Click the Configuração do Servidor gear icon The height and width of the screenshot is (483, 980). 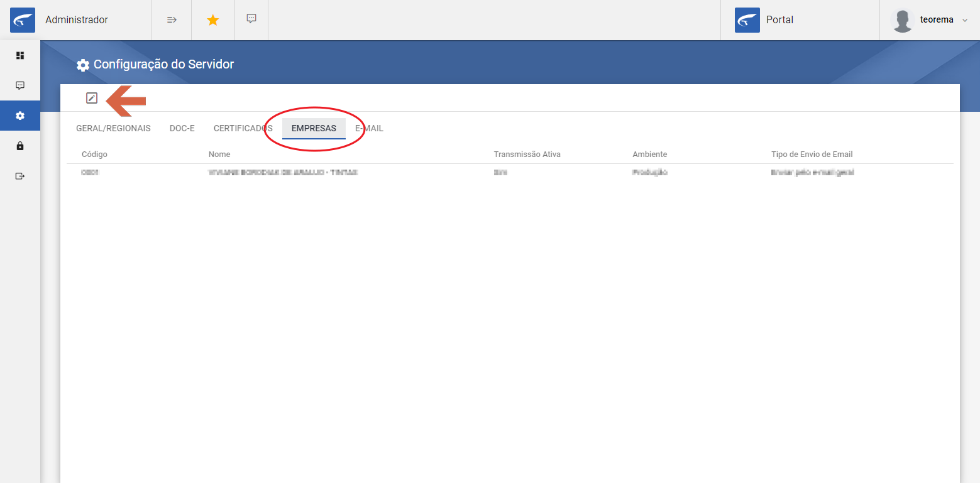pos(82,65)
